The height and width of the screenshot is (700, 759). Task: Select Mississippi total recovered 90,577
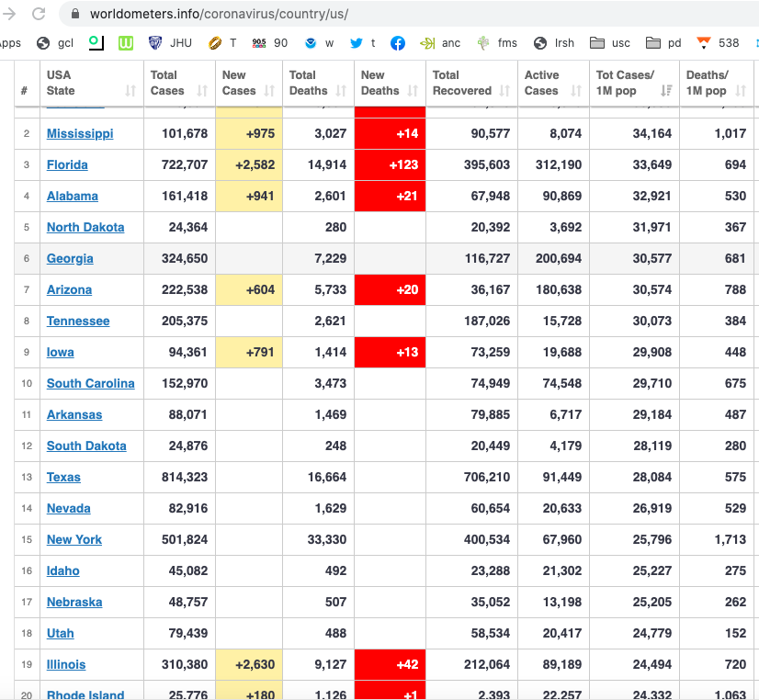coord(491,133)
